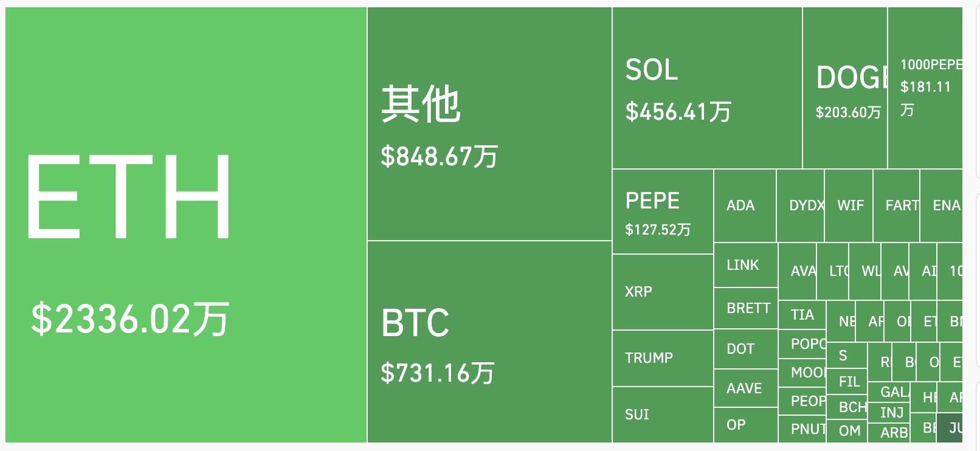Click the 其他 (Others) tile
980x451 pixels.
tap(489, 124)
